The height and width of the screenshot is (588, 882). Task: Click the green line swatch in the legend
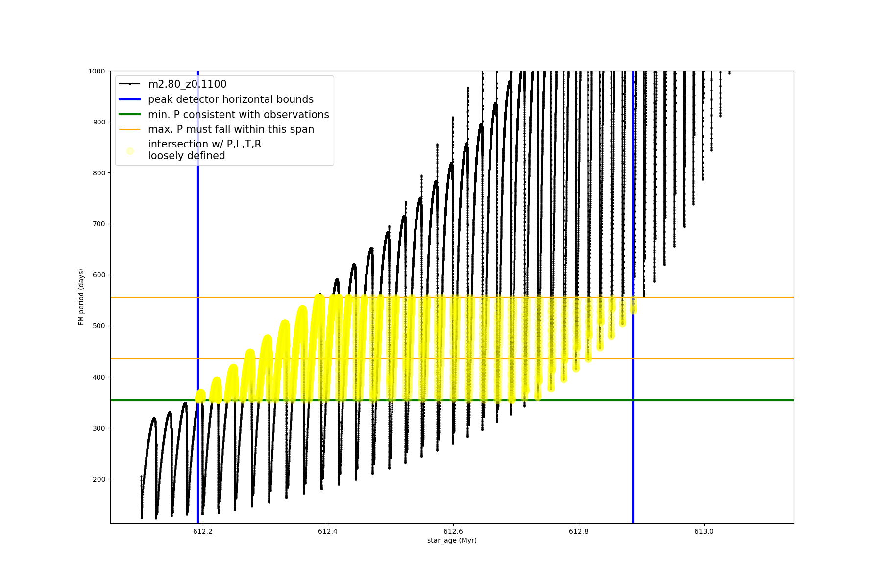click(x=130, y=115)
